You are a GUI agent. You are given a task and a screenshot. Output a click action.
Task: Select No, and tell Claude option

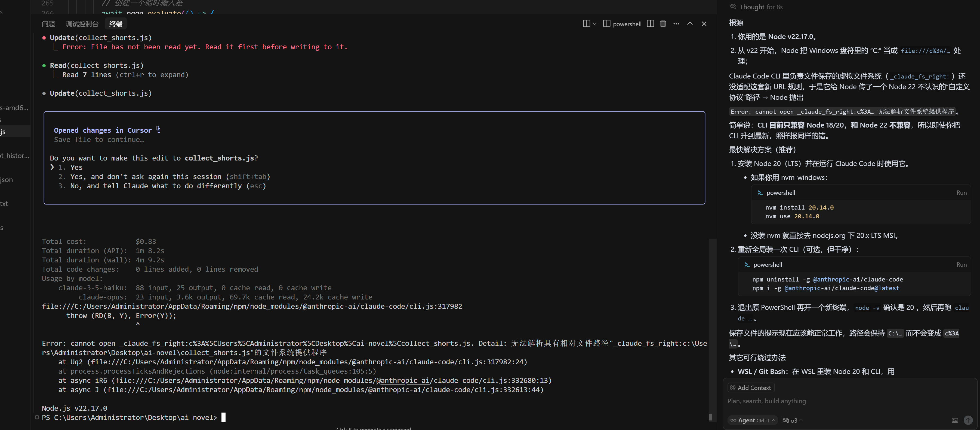tap(162, 186)
